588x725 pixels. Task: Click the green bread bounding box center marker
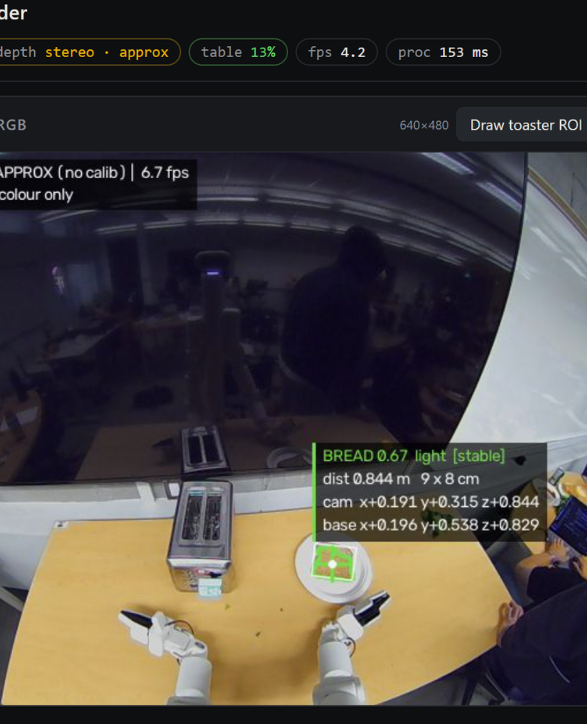point(332,564)
